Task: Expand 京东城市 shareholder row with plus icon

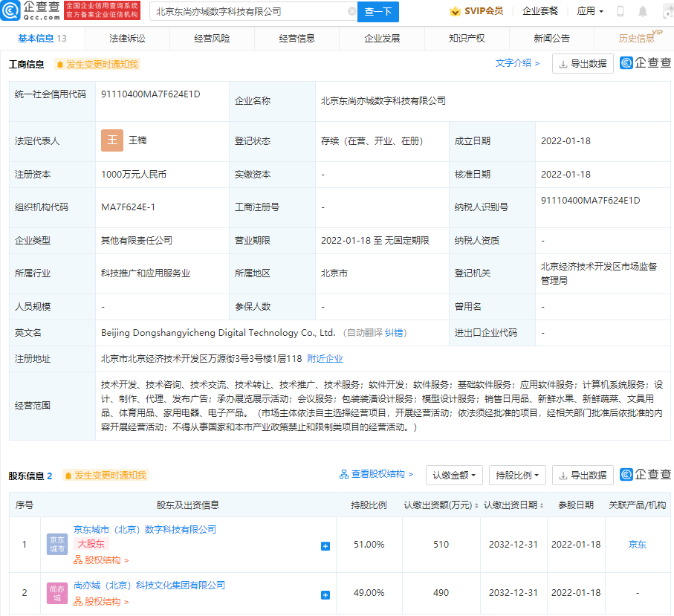Action: click(x=325, y=546)
